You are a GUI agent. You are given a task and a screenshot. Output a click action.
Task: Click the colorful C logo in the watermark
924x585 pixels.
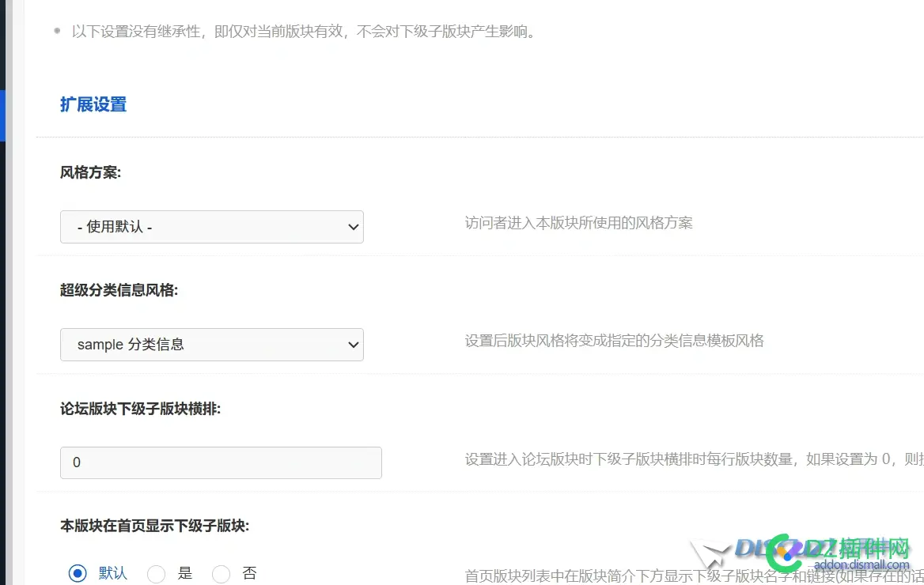click(x=783, y=552)
